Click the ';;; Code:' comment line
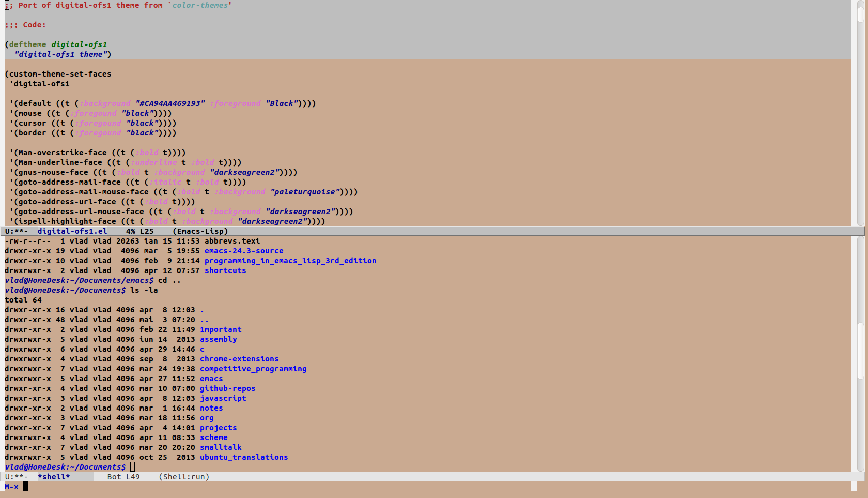This screenshot has height=498, width=868. (25, 25)
